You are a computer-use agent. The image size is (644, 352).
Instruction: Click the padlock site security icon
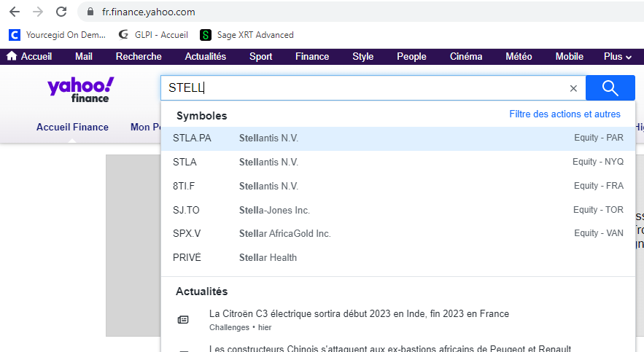point(90,12)
